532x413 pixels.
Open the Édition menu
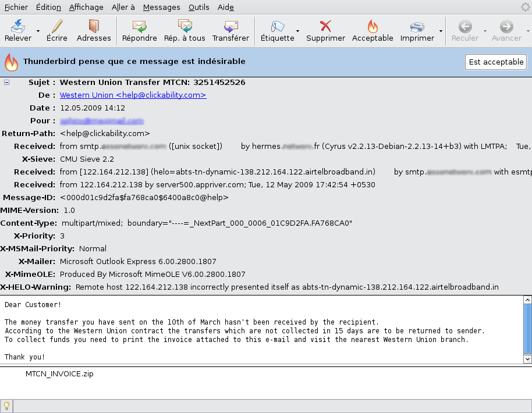[x=48, y=7]
